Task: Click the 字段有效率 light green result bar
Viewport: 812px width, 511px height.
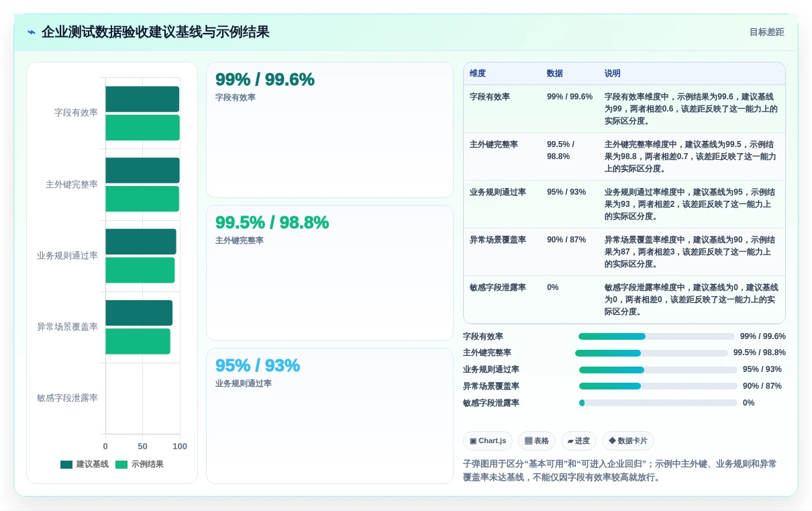Action: tap(142, 128)
